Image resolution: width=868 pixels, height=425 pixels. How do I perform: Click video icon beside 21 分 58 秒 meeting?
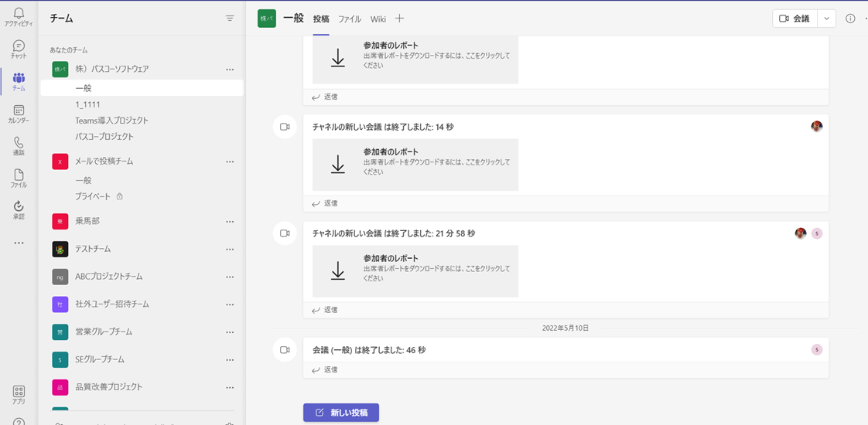click(x=285, y=233)
